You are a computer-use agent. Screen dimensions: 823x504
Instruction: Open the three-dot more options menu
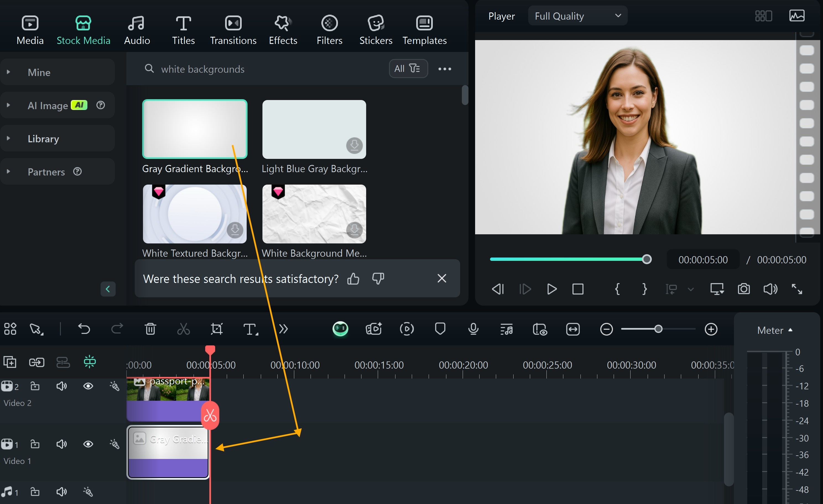pos(445,69)
